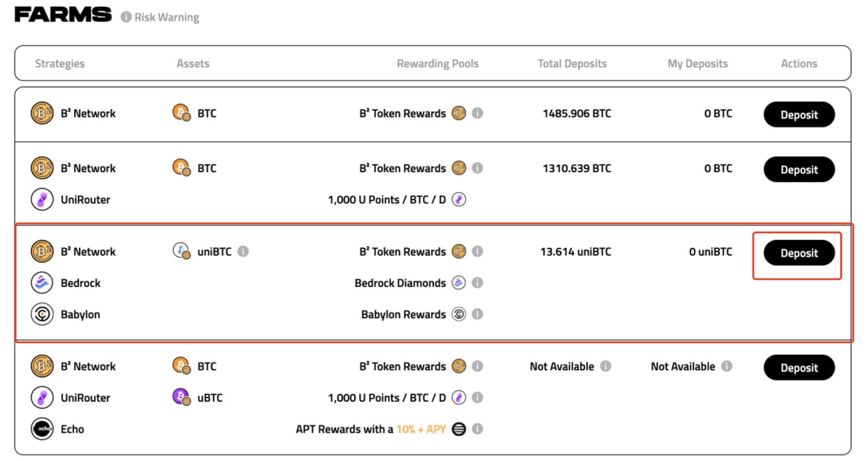This screenshot has height=461, width=868.
Task: Click the APT rewards token icon
Action: [459, 429]
